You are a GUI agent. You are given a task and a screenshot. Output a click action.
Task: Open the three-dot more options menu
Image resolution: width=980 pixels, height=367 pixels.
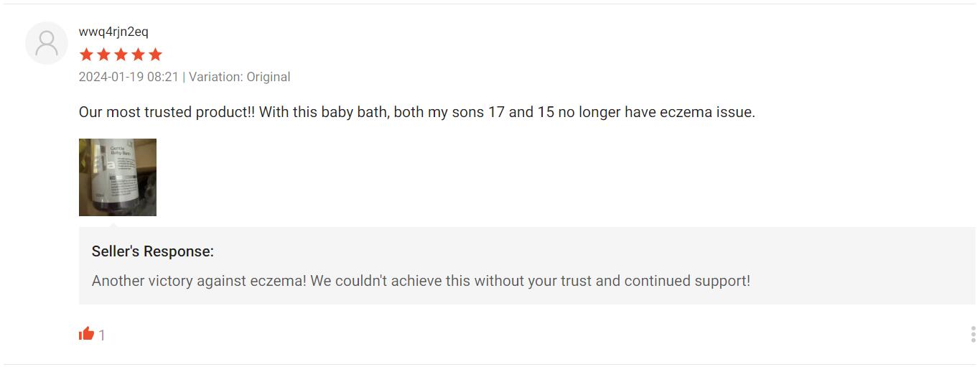click(973, 334)
